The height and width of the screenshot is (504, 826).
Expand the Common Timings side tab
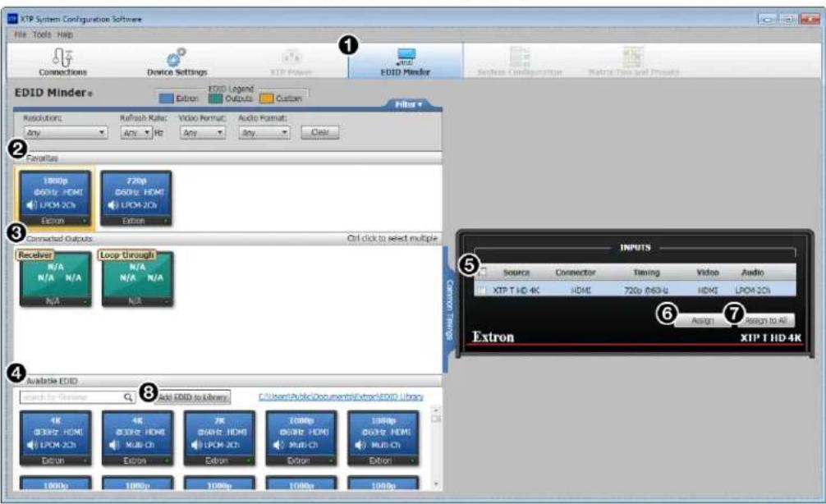[x=449, y=309]
